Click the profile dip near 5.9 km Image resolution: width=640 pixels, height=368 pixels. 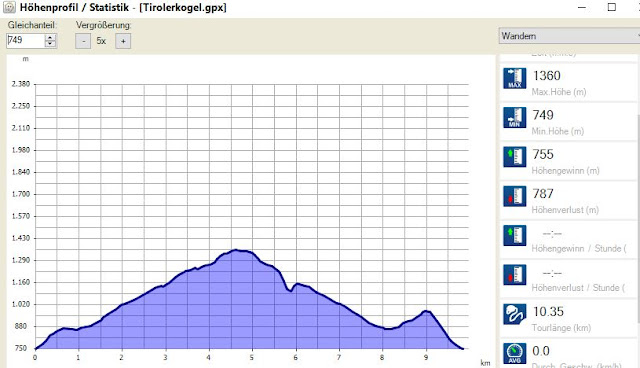pos(290,290)
